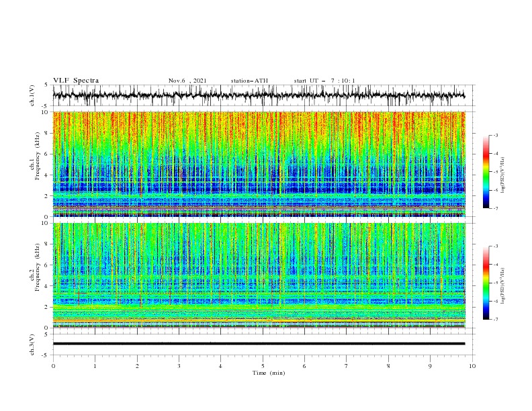Click time axis tick label '9'

click(430, 366)
